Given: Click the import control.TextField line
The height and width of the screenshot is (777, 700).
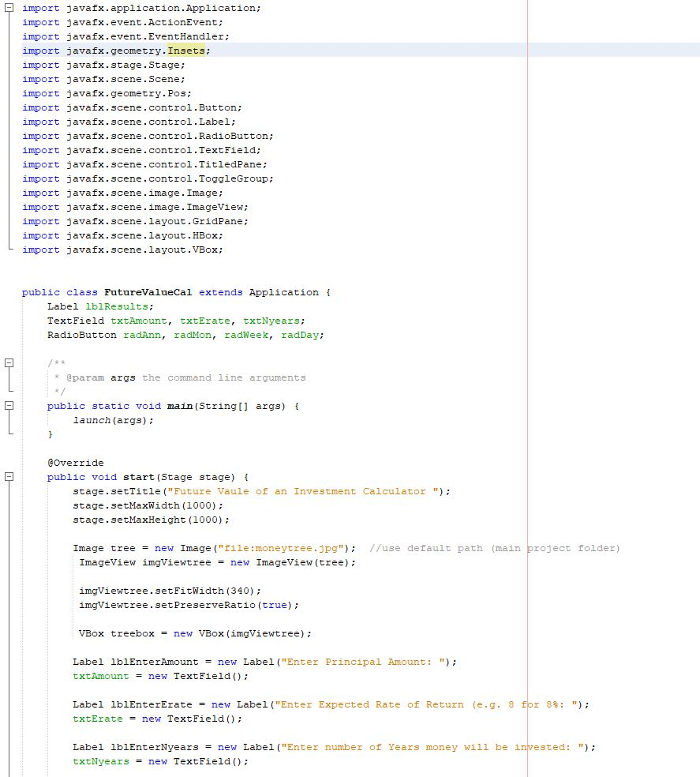Looking at the screenshot, I should tap(141, 150).
